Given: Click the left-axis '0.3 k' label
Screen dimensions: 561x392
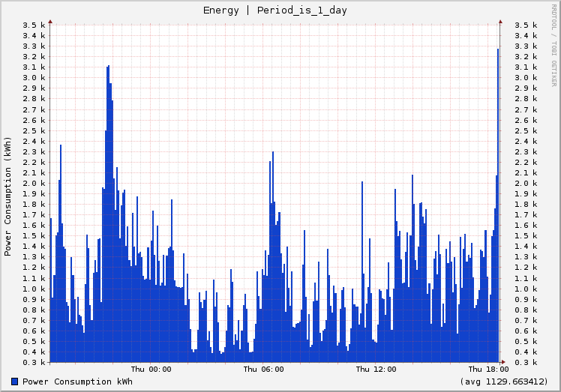Looking at the screenshot, I should tap(34, 362).
